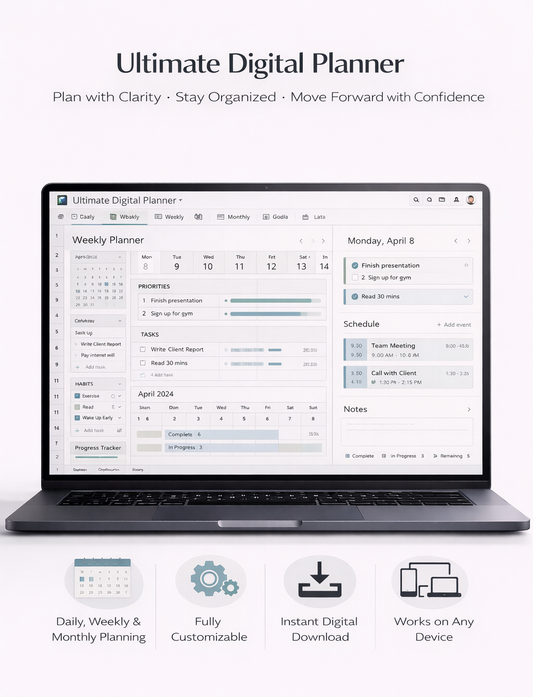This screenshot has width=533, height=697.
Task: Select the Wbakly tab
Action: 124,217
